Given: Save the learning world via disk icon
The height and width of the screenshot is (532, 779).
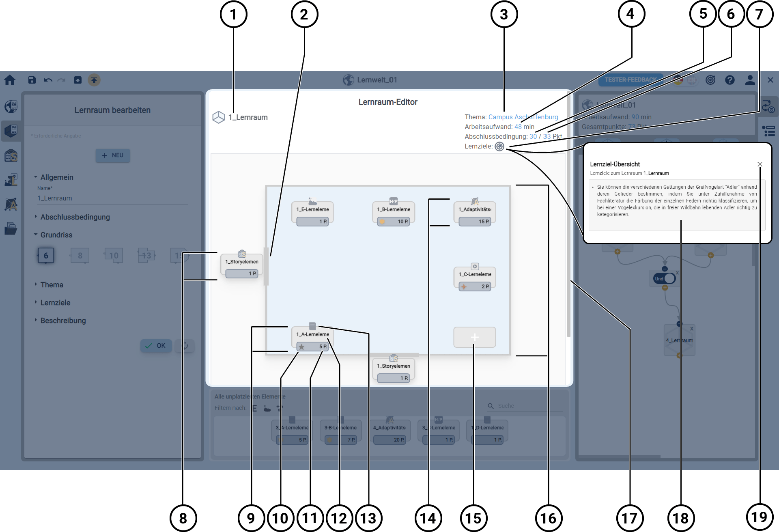Looking at the screenshot, I should (x=32, y=80).
